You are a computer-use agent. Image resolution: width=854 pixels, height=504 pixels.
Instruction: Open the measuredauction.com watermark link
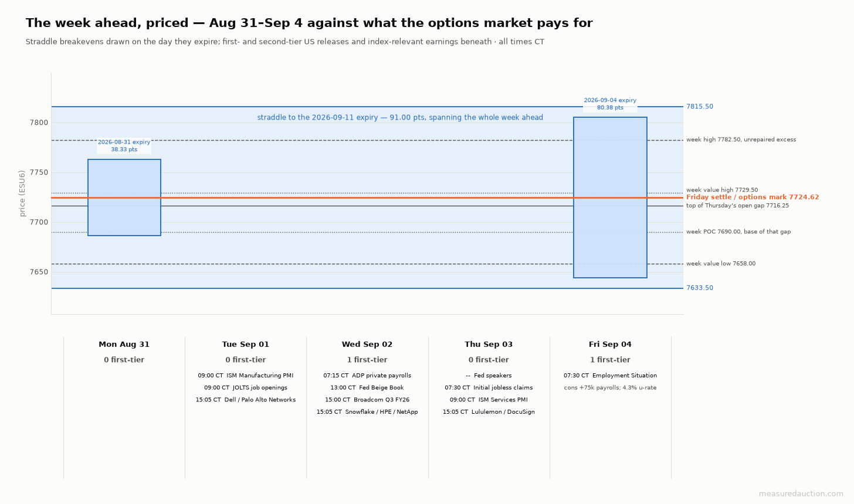(x=801, y=494)
